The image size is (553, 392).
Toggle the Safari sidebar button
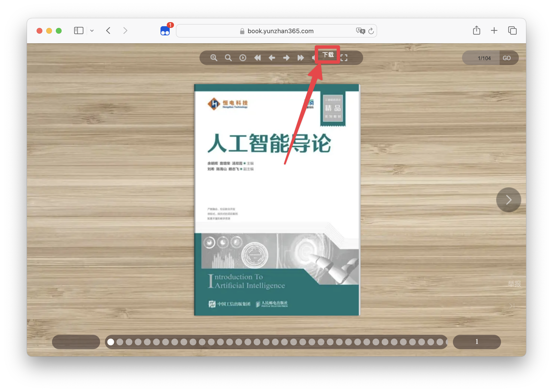(x=79, y=31)
